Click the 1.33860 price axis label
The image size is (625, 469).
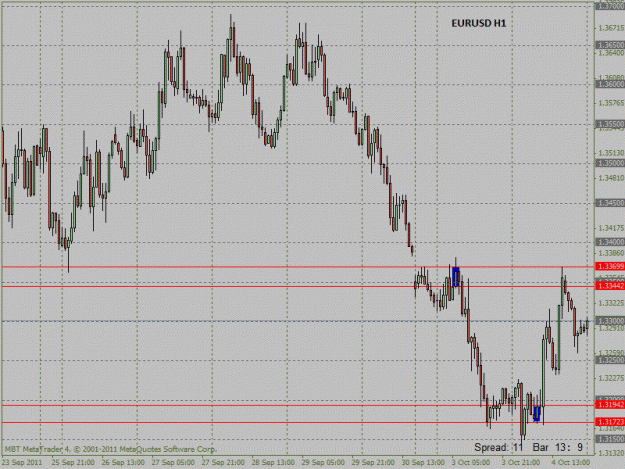point(611,253)
